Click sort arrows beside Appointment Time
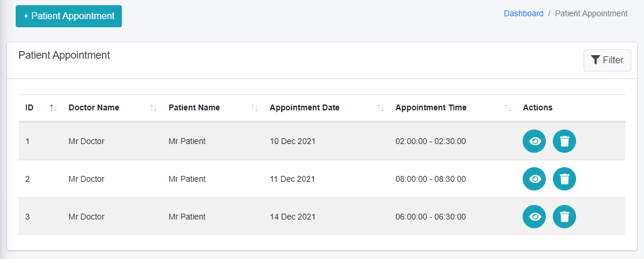 pos(508,107)
